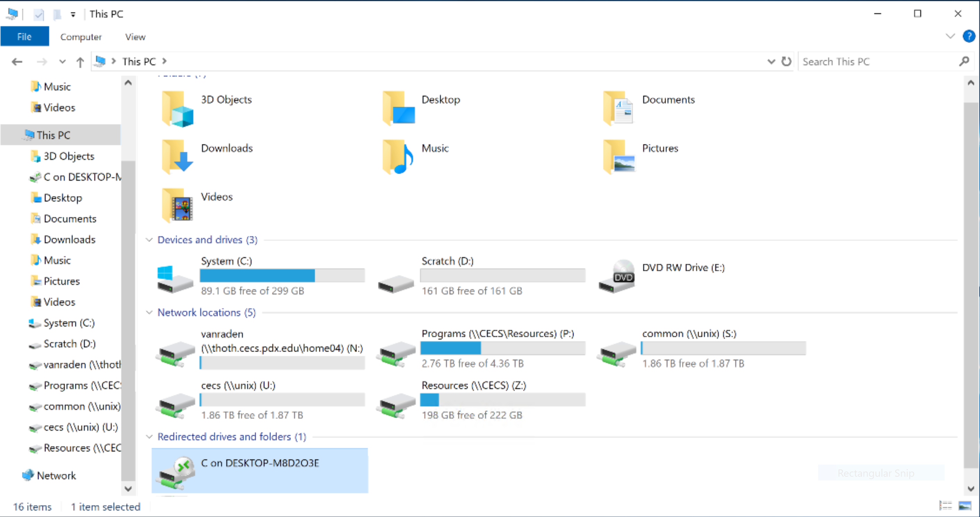
Task: Open the Quick Access Toolbar customize dropdown
Action: coord(73,14)
